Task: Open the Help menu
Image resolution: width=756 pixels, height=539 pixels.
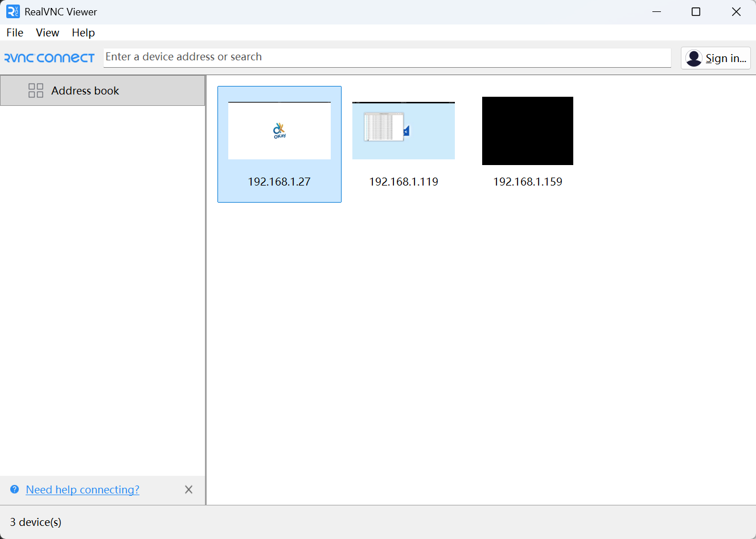Action: [x=83, y=32]
